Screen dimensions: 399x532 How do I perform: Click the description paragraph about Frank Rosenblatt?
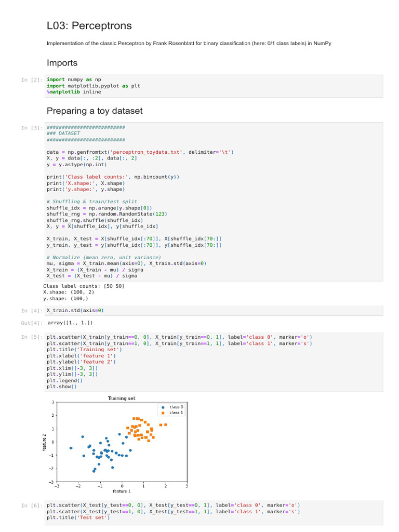[189, 44]
